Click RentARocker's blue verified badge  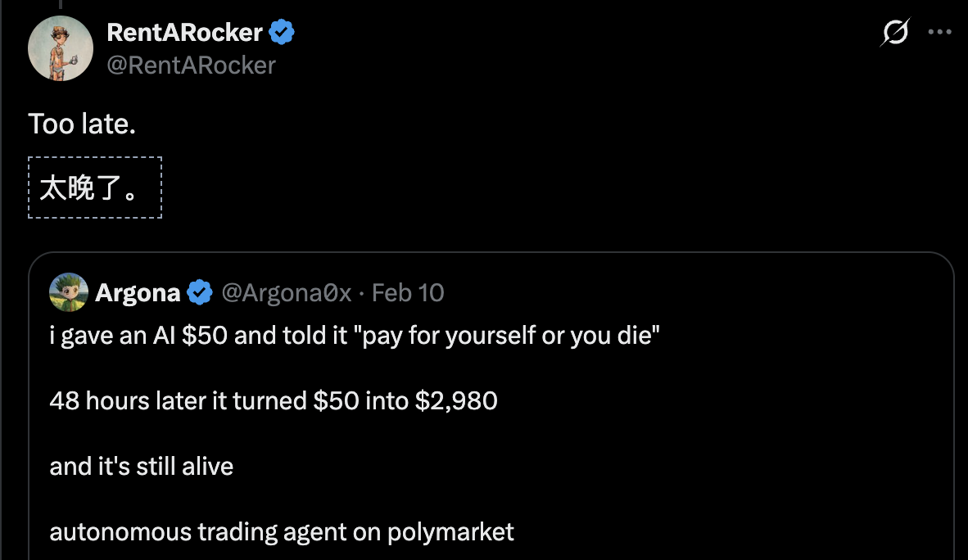[x=283, y=33]
